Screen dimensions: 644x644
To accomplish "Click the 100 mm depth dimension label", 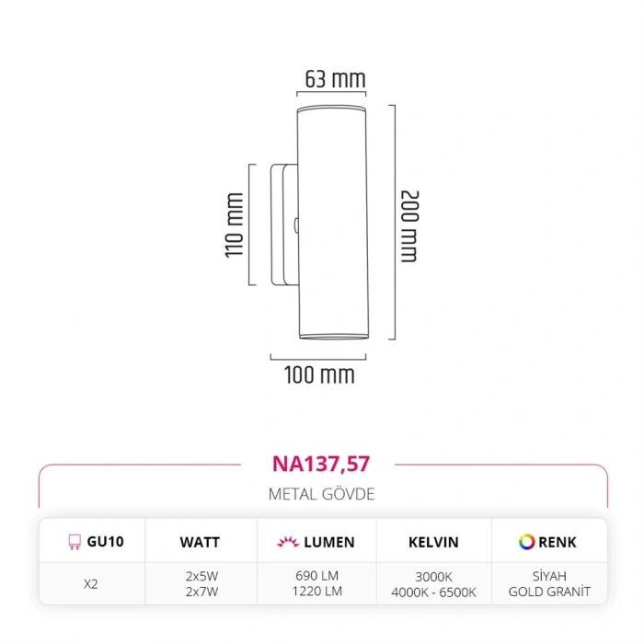I will pos(318,374).
